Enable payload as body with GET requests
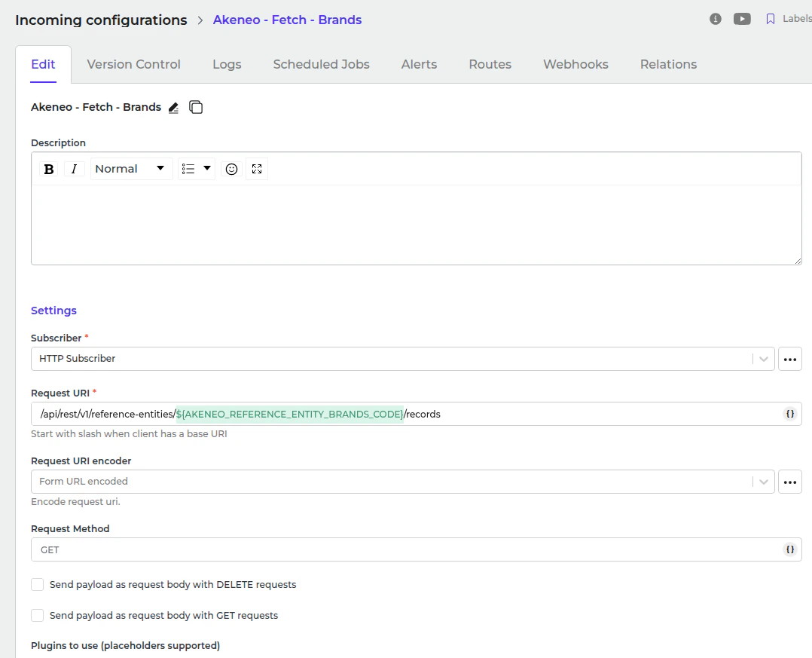 (38, 615)
